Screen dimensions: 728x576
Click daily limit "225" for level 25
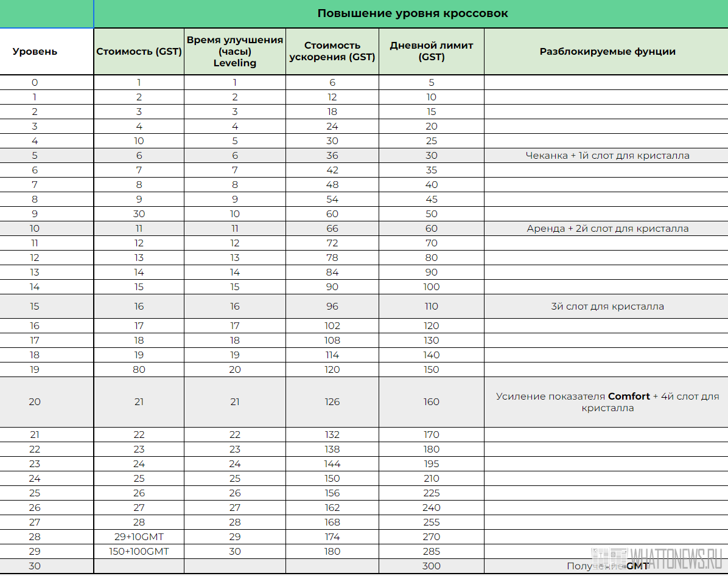(432, 493)
